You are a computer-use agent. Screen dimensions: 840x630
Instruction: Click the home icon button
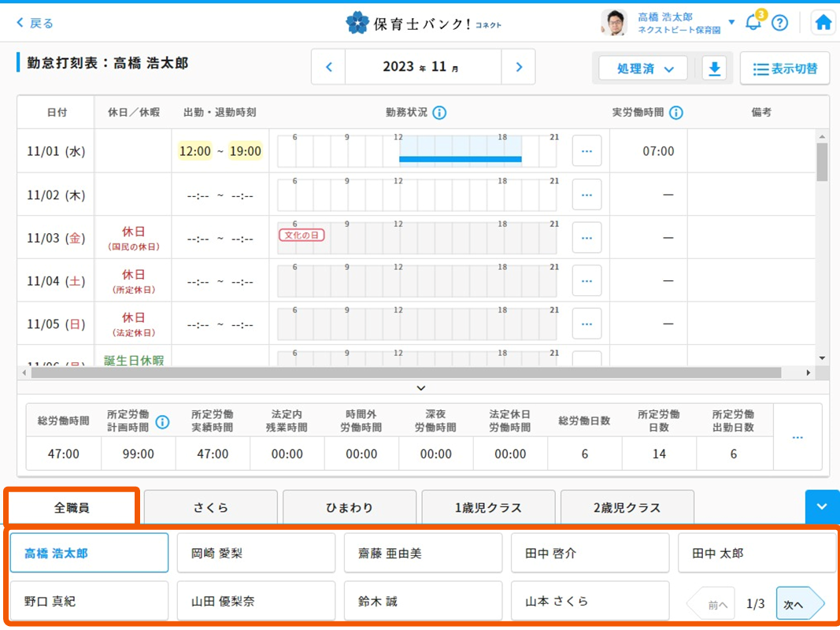(x=823, y=23)
